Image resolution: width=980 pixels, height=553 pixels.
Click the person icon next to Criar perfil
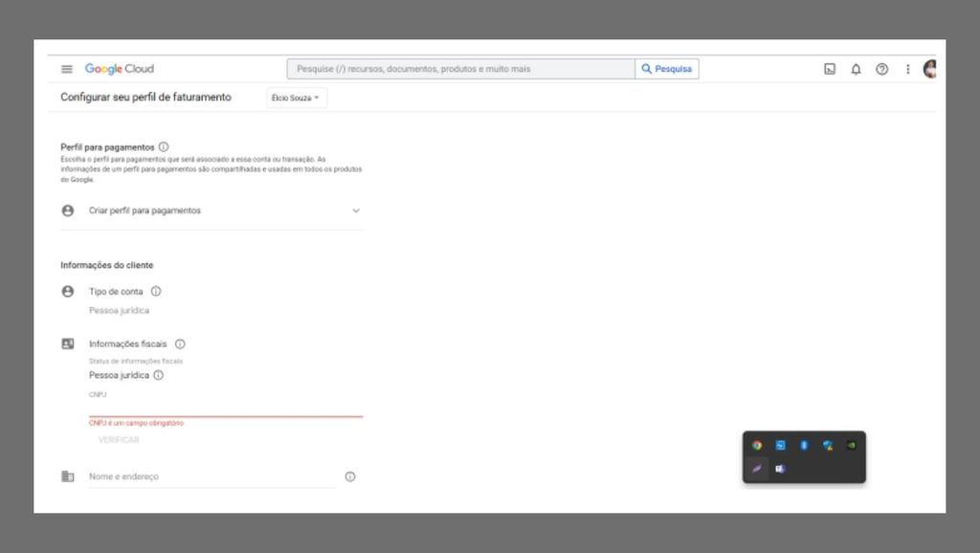pos(68,210)
